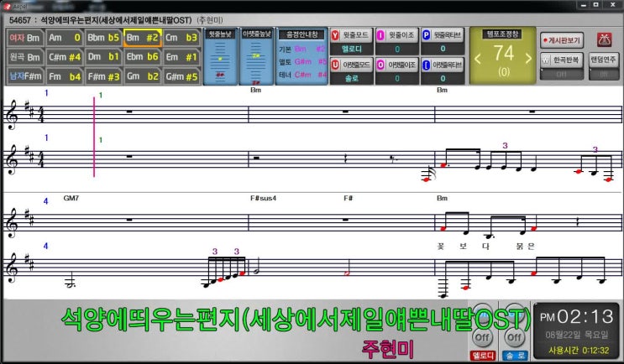Click the 랜덤연주 random play button
Viewport: 624px width, 364px height.
603,62
